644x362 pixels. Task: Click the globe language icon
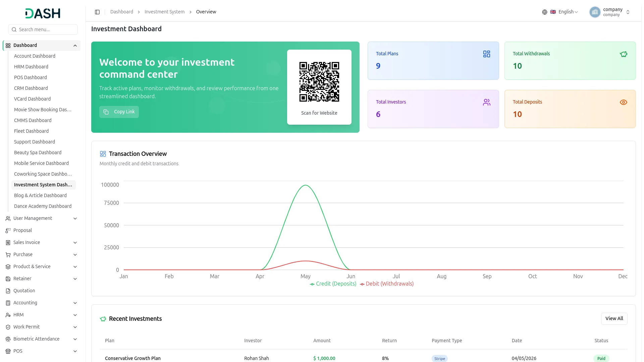tap(545, 12)
